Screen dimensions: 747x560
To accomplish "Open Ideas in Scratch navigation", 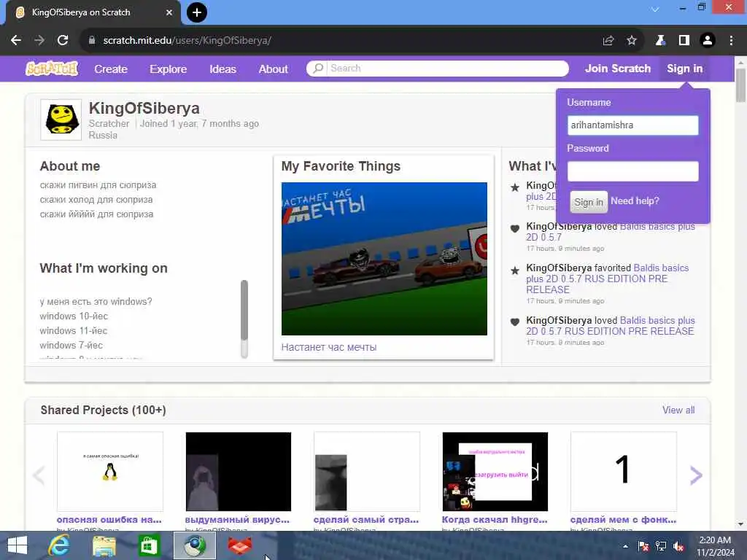I will (x=223, y=69).
